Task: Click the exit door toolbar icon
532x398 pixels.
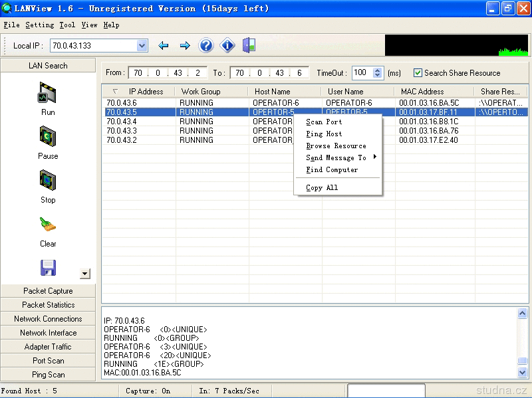Action: (249, 46)
